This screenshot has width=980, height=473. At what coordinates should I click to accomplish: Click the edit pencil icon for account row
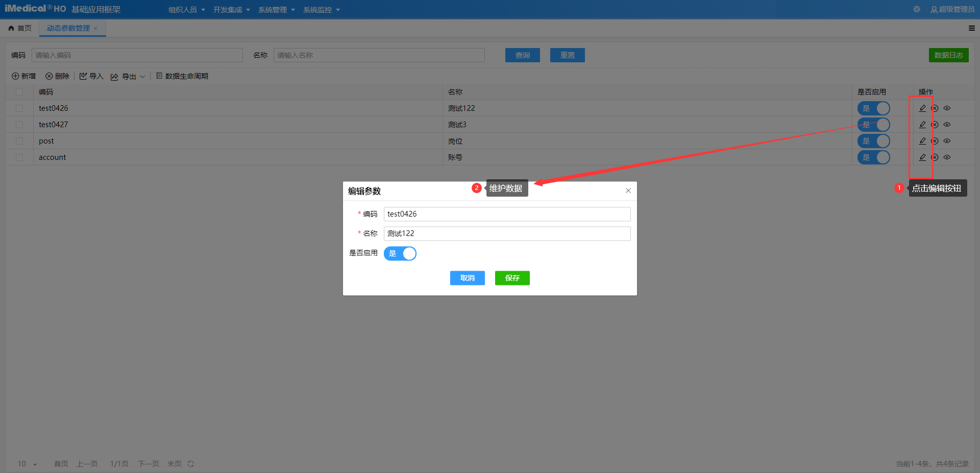click(x=922, y=157)
